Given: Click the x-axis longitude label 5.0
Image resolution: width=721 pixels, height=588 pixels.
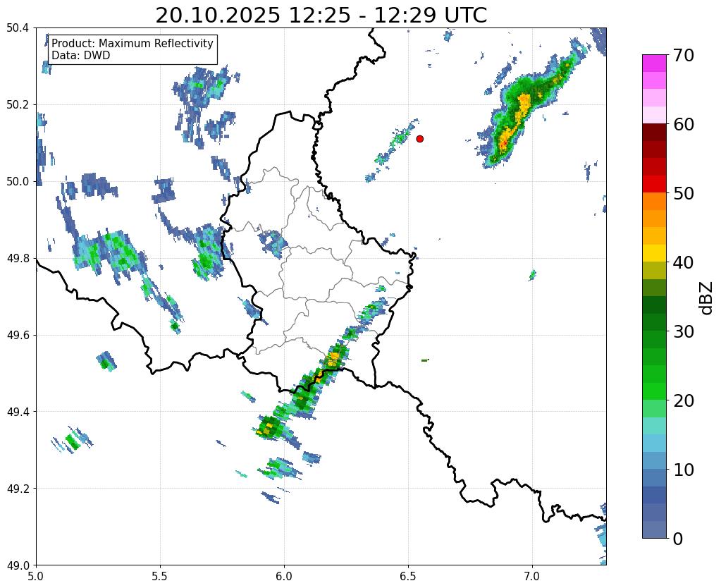Looking at the screenshot, I should coord(36,577).
